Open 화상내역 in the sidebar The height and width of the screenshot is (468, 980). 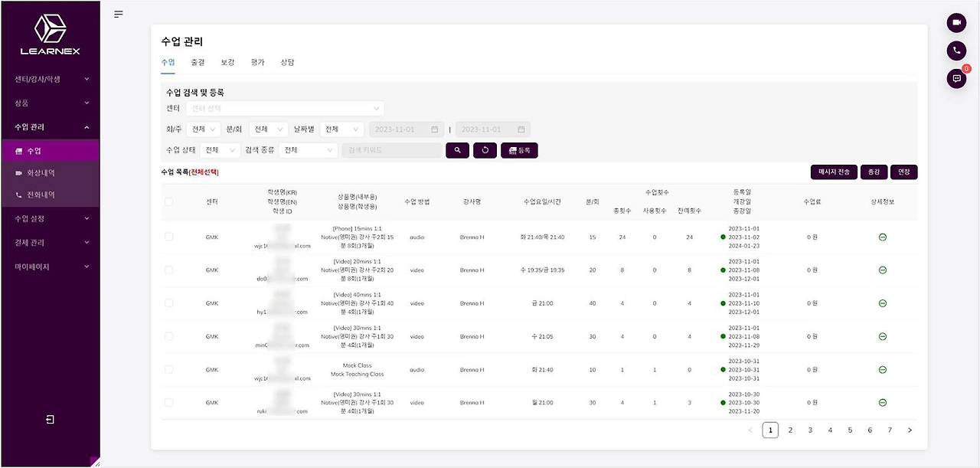pos(50,173)
